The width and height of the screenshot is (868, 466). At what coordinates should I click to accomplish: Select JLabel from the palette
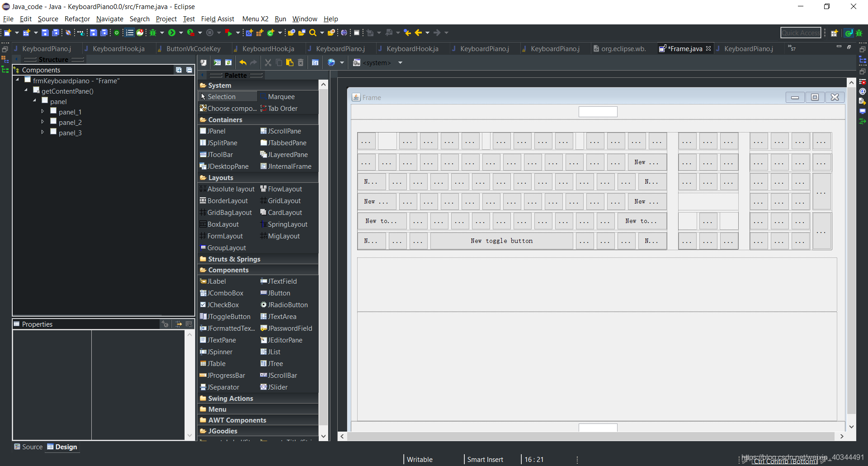click(x=212, y=281)
